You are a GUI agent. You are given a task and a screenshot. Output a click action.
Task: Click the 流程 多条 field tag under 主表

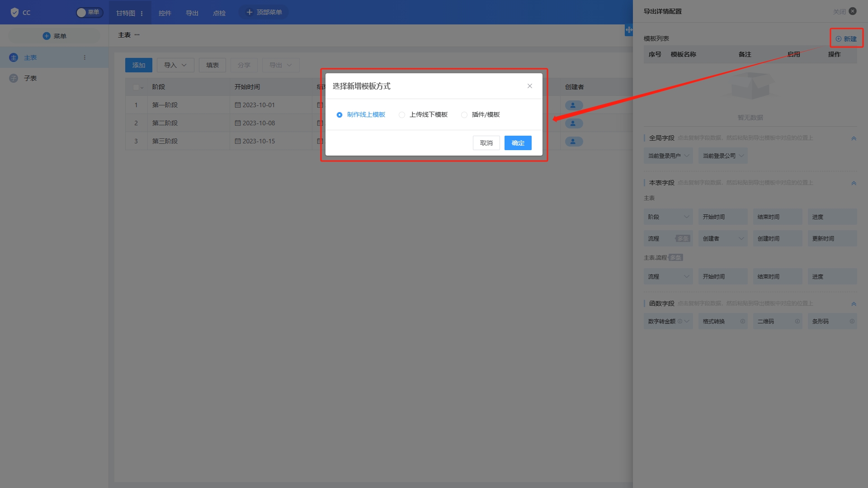[668, 238]
